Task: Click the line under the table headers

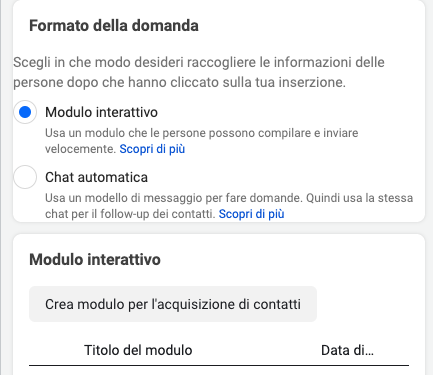Action: coord(219,365)
